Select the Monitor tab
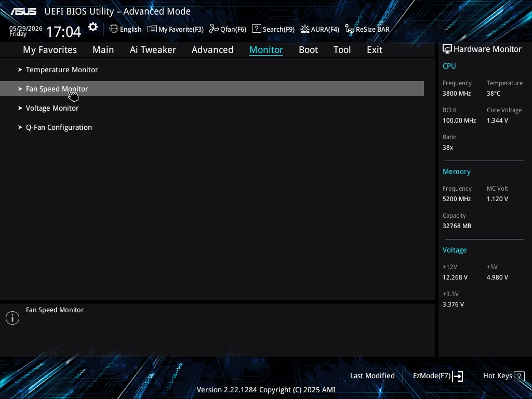Image resolution: width=532 pixels, height=399 pixels. point(267,50)
